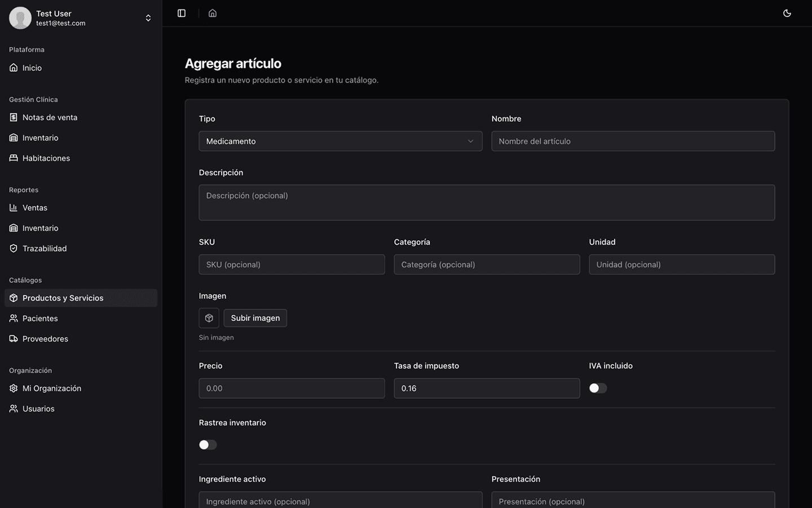This screenshot has height=508, width=812.
Task: Open Habitaciones bed icon item
Action: tap(46, 158)
